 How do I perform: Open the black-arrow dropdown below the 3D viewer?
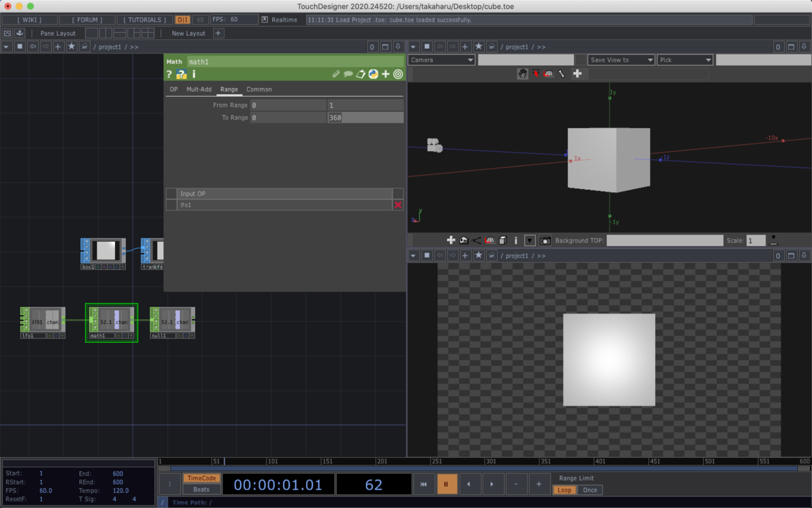tap(530, 240)
